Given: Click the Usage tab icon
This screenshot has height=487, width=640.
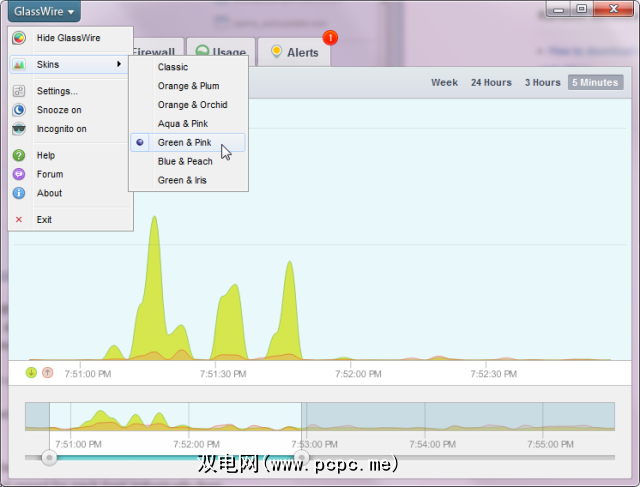Looking at the screenshot, I should tap(202, 51).
